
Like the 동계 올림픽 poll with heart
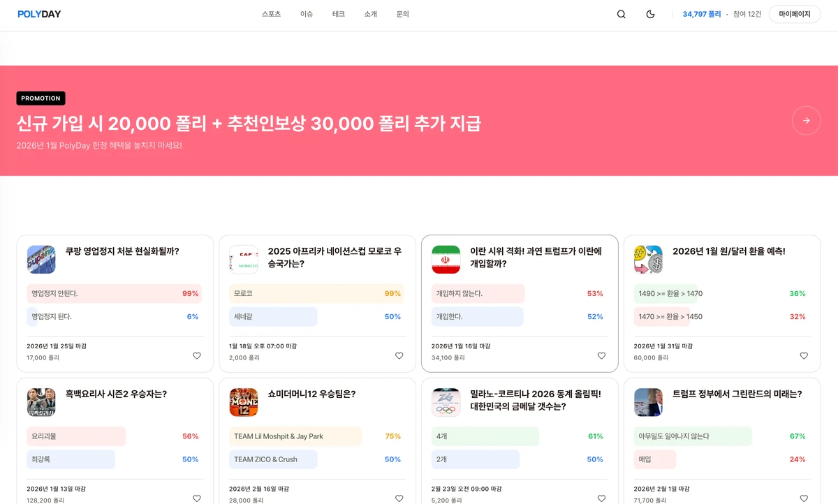coord(601,498)
